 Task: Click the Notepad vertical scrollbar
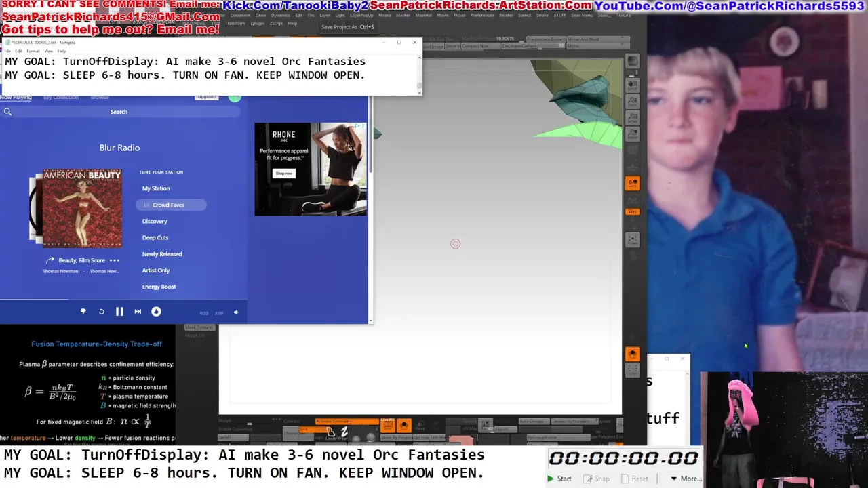(x=419, y=75)
